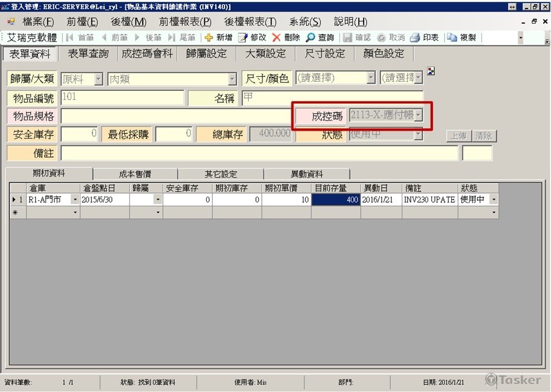
Task: Click the small grid icon beside 尺寸/顏色
Action: click(431, 71)
